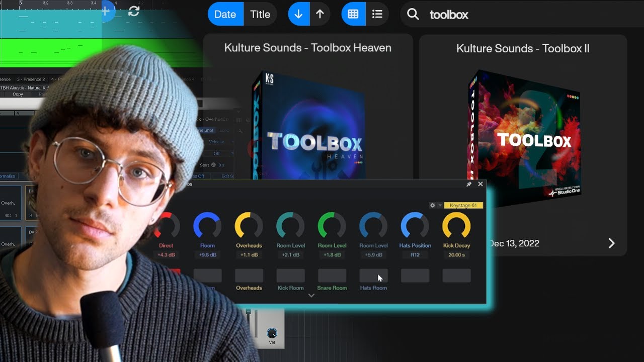Open gear settings beside Keystage 61
The image size is (644, 362).
point(432,205)
